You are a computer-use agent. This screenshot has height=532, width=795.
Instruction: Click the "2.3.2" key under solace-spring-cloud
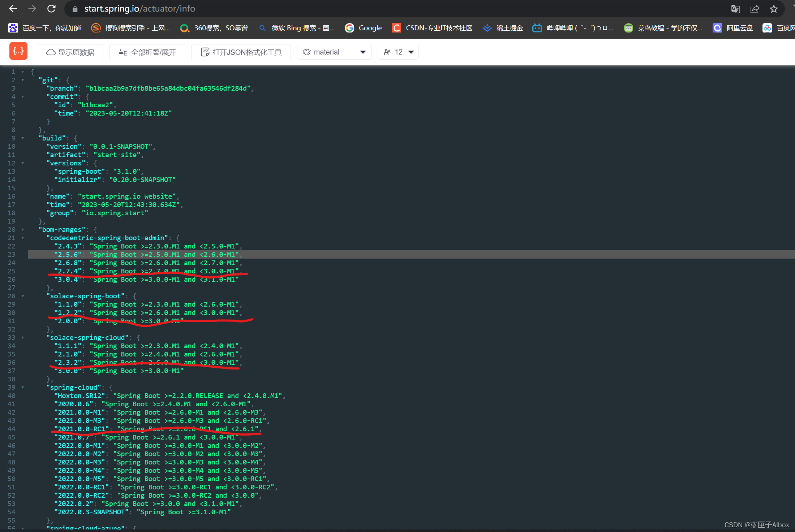(x=68, y=363)
